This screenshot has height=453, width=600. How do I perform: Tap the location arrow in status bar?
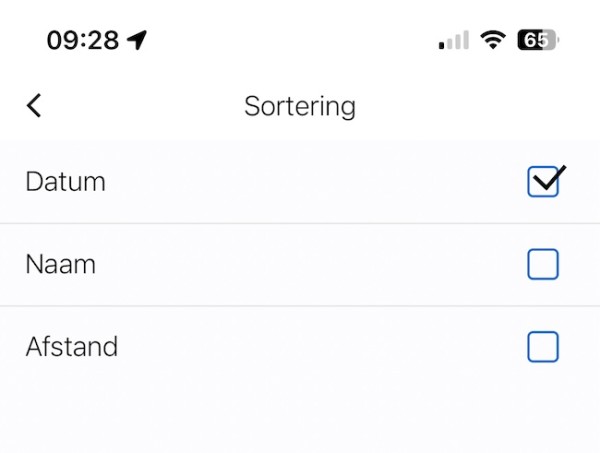pos(137,40)
